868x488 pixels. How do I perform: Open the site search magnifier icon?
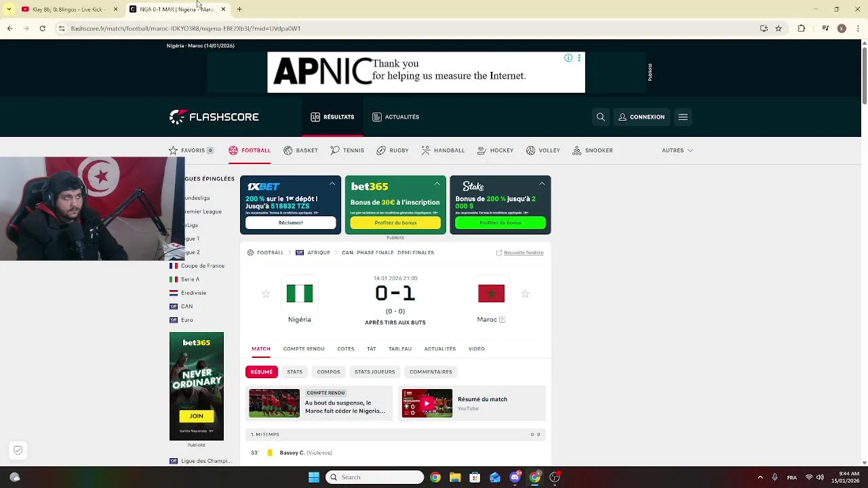click(x=600, y=117)
